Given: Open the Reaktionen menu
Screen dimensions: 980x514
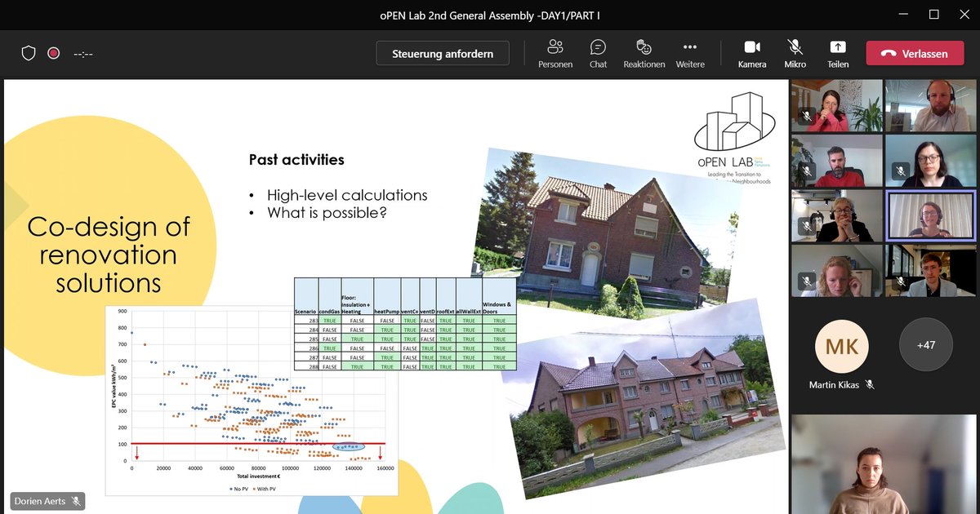Looking at the screenshot, I should tap(644, 54).
